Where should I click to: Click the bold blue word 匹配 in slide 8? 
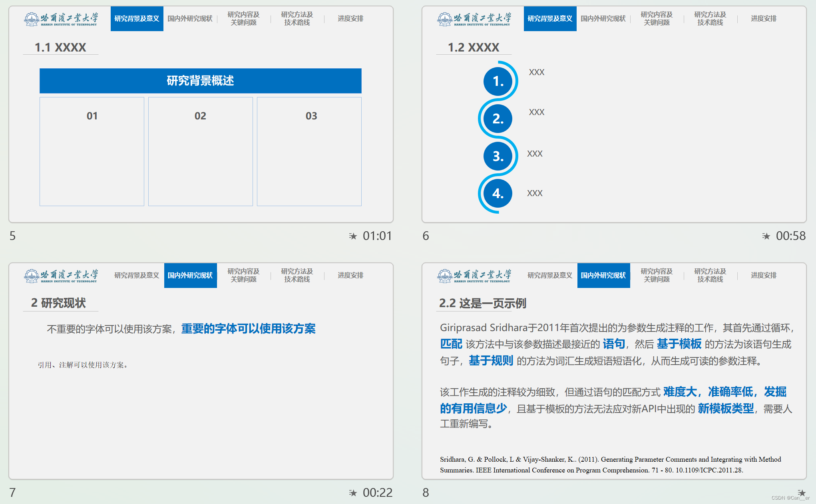(451, 344)
